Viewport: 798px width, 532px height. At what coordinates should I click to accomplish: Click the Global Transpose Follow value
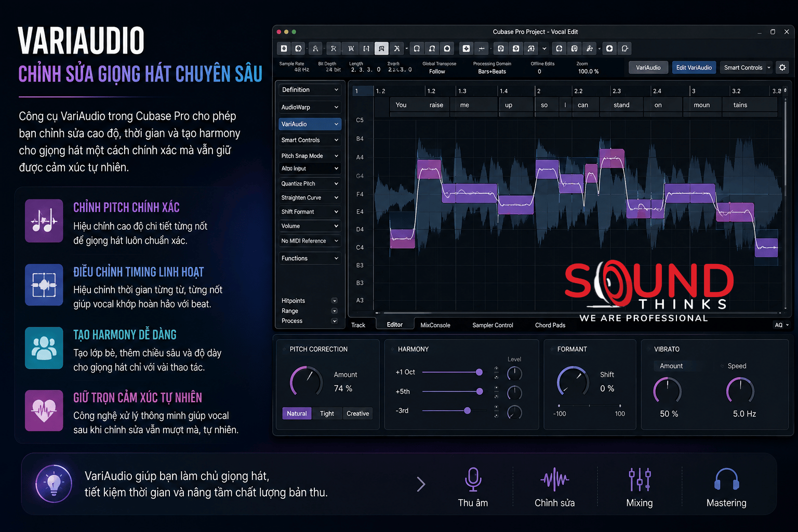[x=437, y=72]
